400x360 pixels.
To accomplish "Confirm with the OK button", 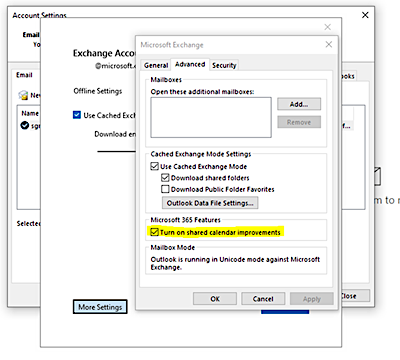I will 215,299.
